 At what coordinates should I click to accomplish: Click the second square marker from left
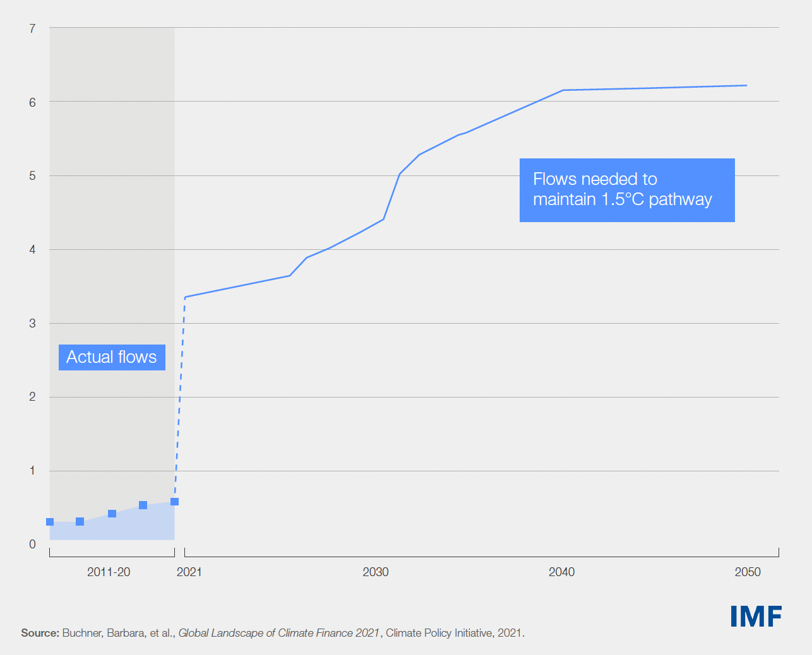(x=80, y=521)
